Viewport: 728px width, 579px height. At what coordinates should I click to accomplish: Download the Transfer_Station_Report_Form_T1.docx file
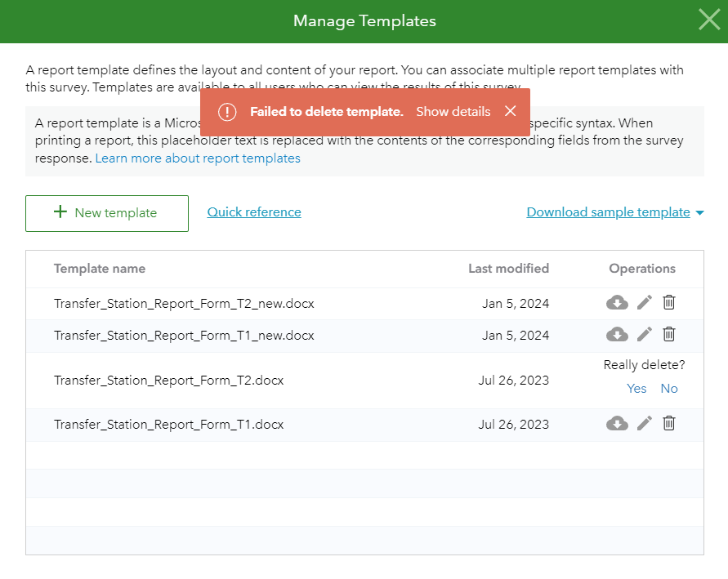617,424
